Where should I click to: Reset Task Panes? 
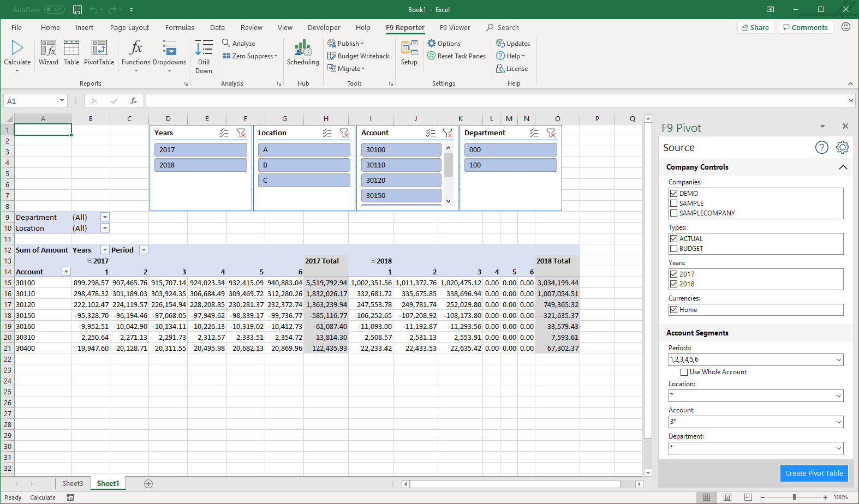click(x=456, y=56)
